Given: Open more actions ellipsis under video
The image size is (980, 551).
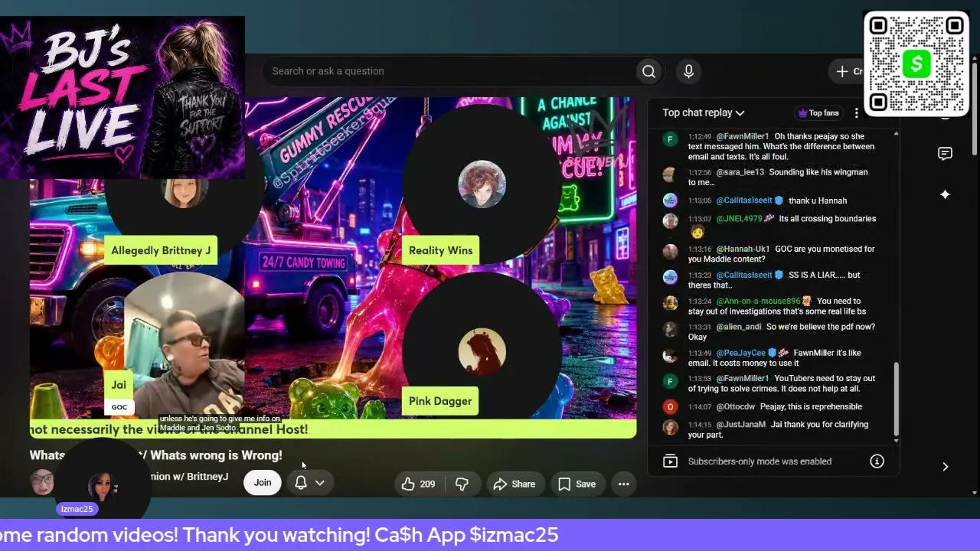Looking at the screenshot, I should [x=624, y=484].
